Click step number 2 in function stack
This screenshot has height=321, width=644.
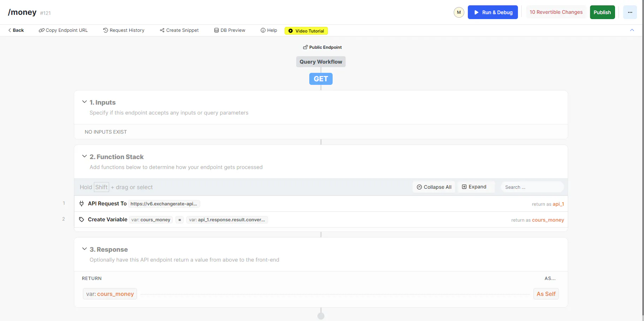tap(64, 219)
